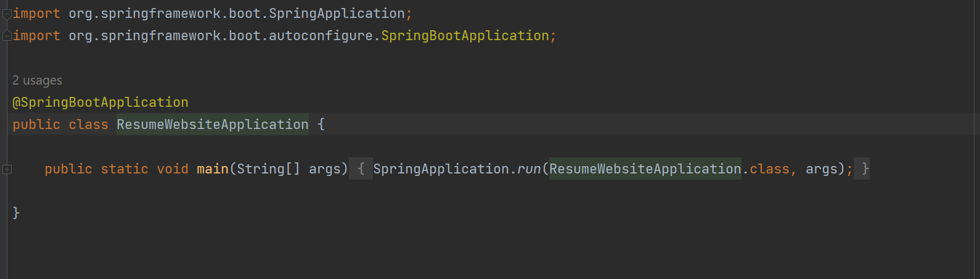980x279 pixels.
Task: Click the static keyword in the main method
Action: point(125,169)
